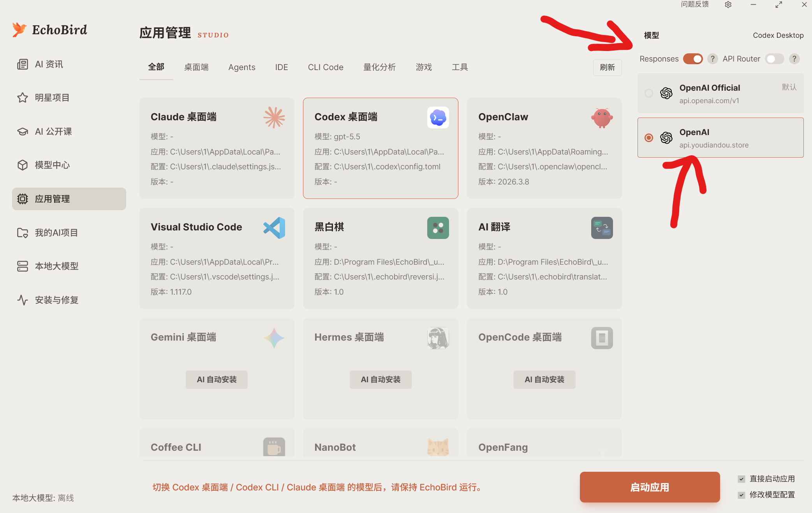Click the Hermes 桌面端 portrait icon
Screen dimensions: 812x513
pos(438,338)
